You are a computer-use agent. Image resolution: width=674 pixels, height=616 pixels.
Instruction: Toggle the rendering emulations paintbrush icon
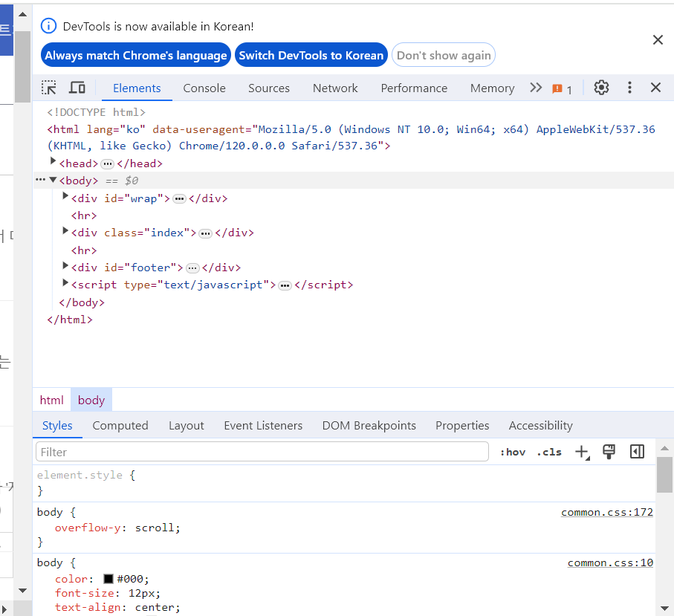(x=609, y=452)
